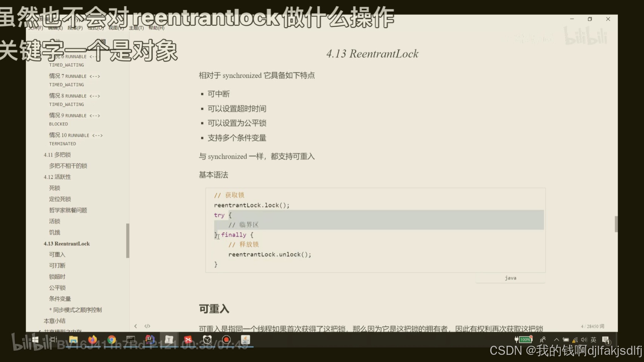This screenshot has height=362, width=644.
Task: Click the document vertical scrollbar thumb
Action: click(x=616, y=224)
